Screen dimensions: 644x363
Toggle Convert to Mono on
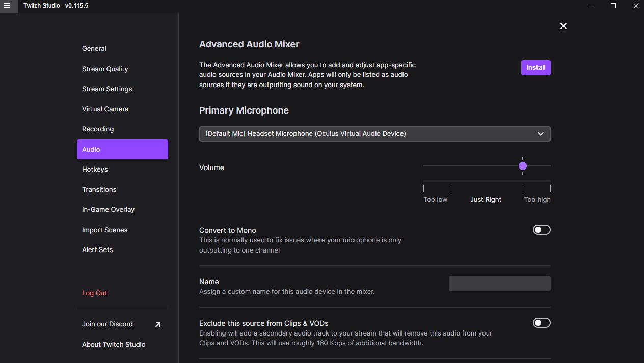tap(542, 229)
